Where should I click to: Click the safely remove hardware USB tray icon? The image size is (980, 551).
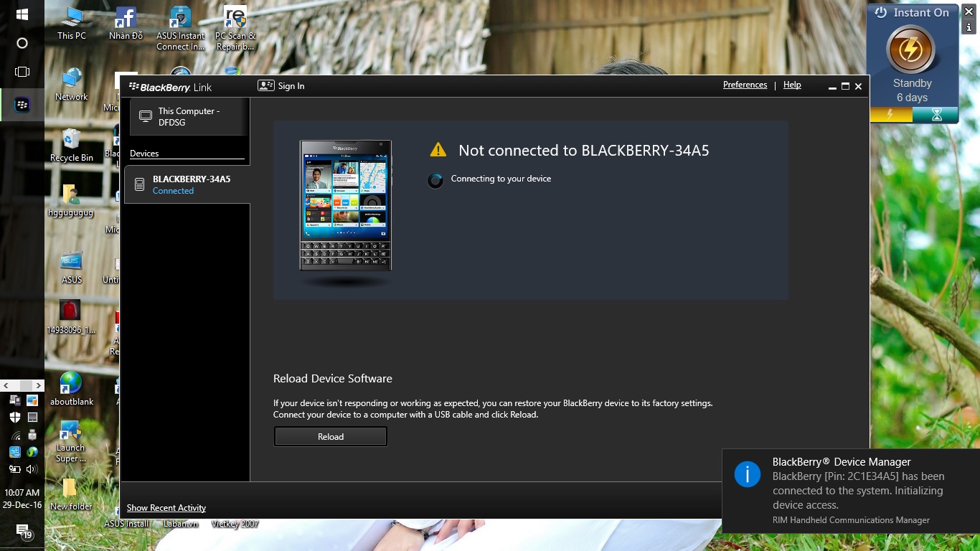[x=32, y=435]
